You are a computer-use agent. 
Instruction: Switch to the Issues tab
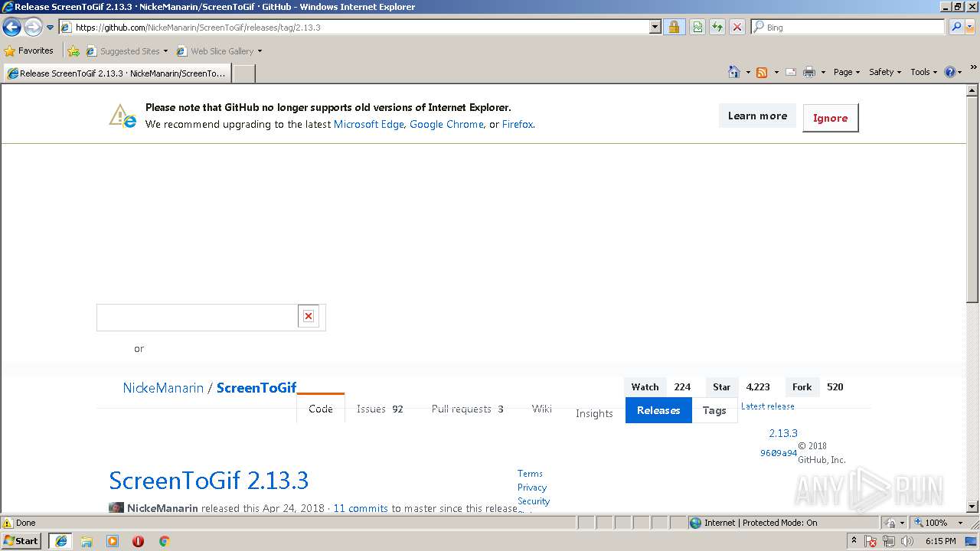pos(380,409)
